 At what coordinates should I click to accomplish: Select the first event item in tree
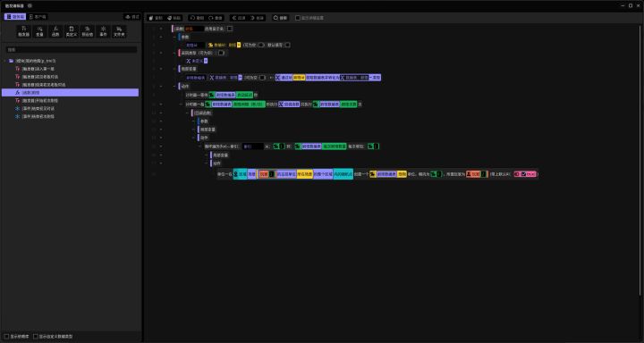click(71, 109)
